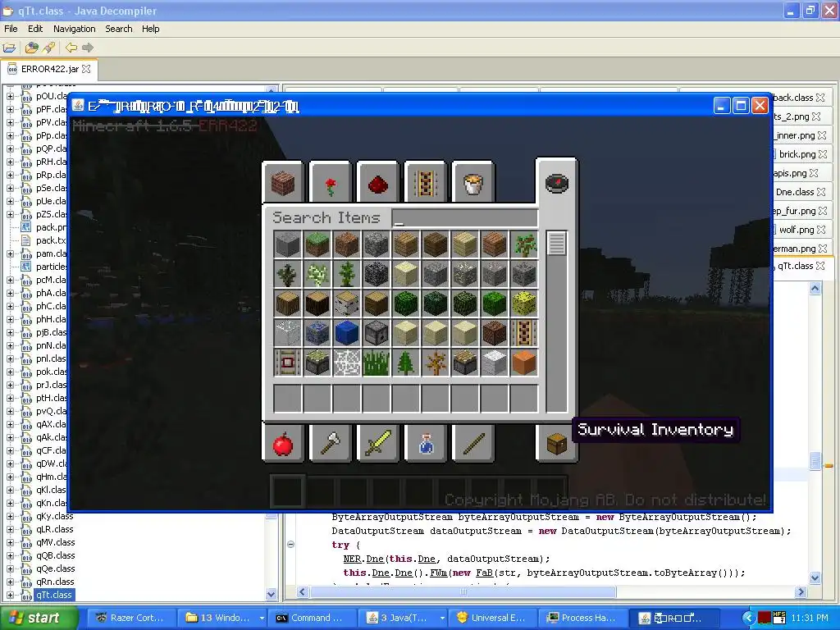
Task: Click the Search toolbar icon
Action: (49, 48)
